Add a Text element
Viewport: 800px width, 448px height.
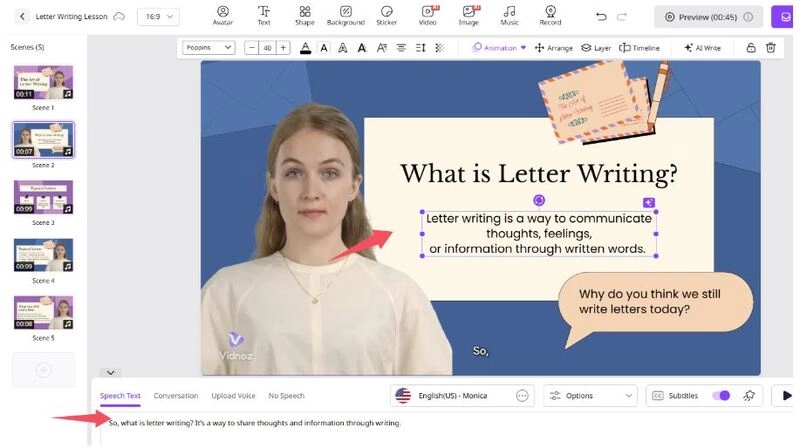click(x=264, y=16)
